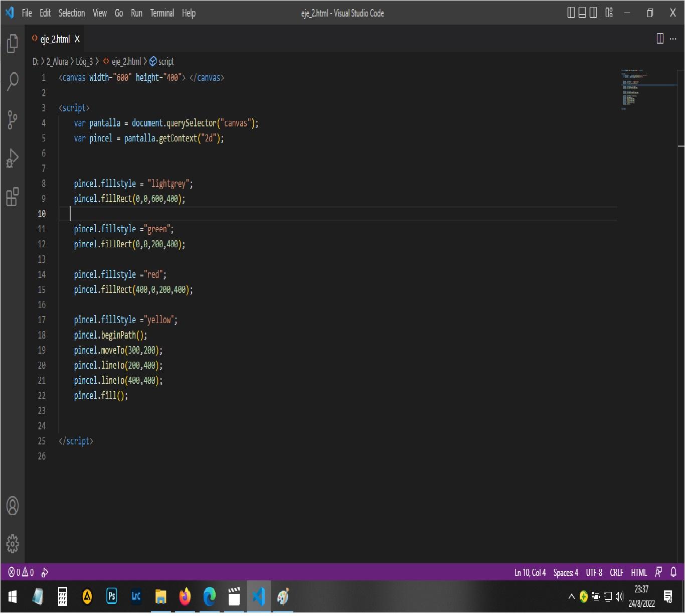
Task: Click the feedback icon in status bar
Action: tap(658, 572)
